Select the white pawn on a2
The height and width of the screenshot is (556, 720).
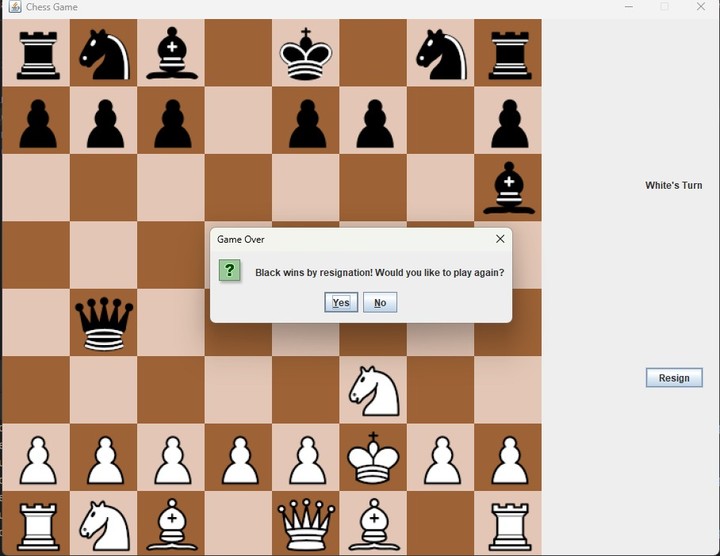click(x=38, y=460)
